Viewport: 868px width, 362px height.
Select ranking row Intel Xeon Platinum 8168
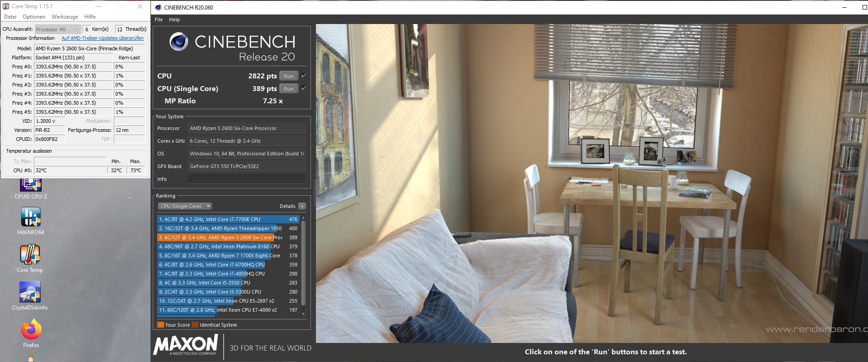click(x=228, y=246)
